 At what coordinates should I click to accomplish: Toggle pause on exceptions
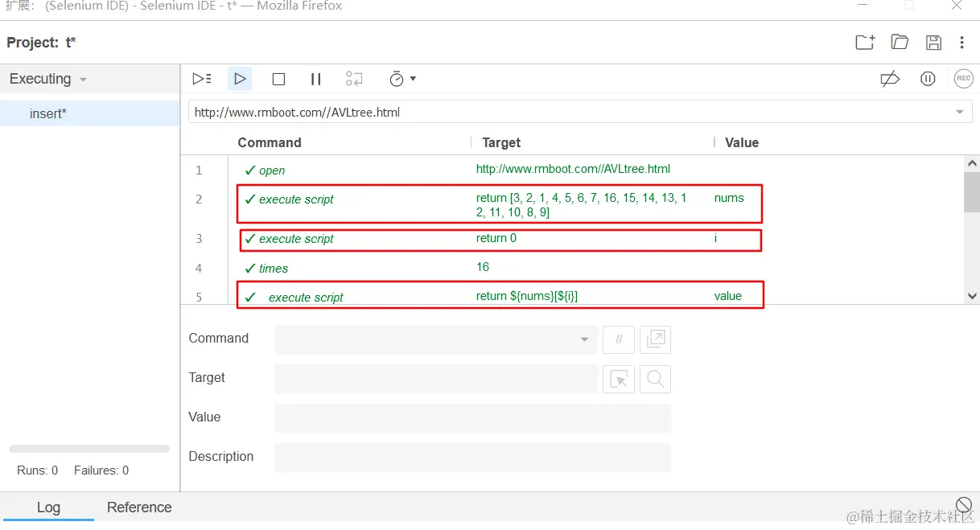coord(928,79)
